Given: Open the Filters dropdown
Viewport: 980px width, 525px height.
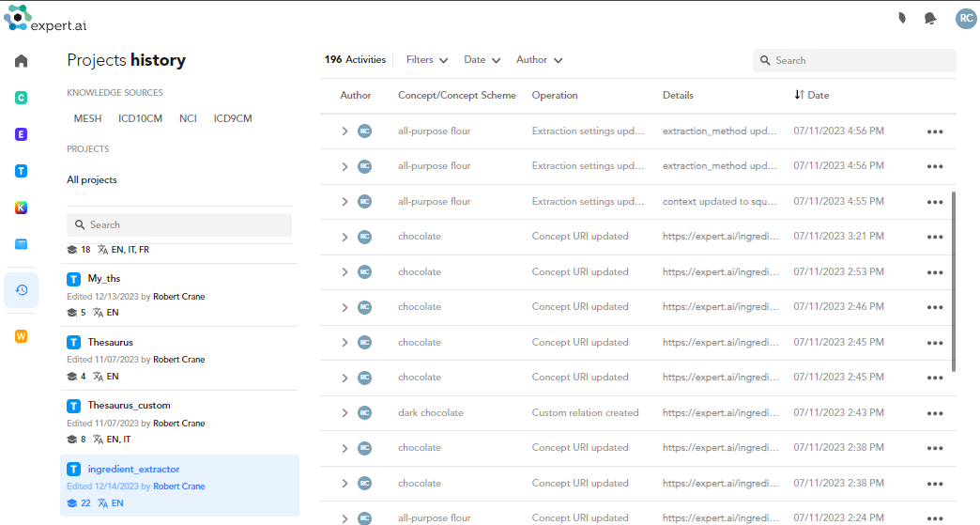Looking at the screenshot, I should [x=427, y=60].
